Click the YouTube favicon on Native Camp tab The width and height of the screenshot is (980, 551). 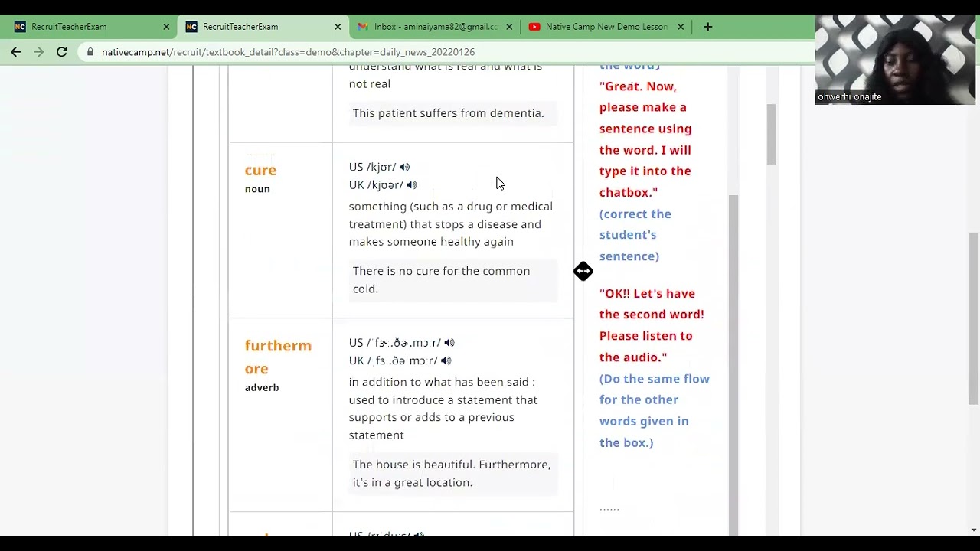pyautogui.click(x=534, y=27)
